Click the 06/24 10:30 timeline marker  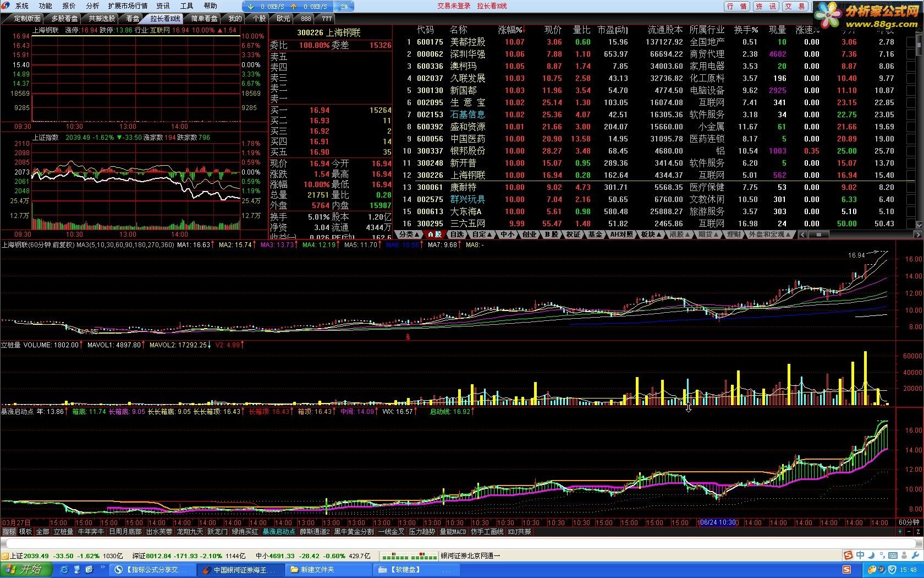click(718, 522)
